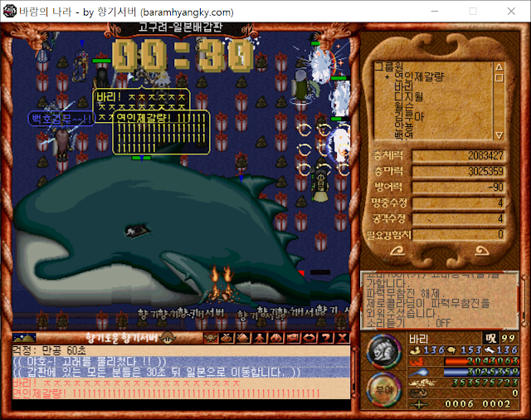Click the campfire flames on the whale
Screen dimensions: 531x420
tap(220, 283)
